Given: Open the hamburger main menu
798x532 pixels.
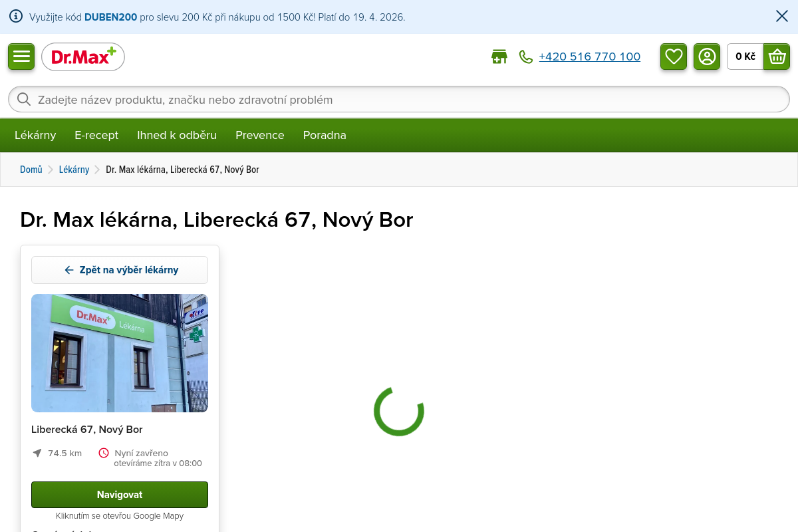Looking at the screenshot, I should click(x=21, y=57).
